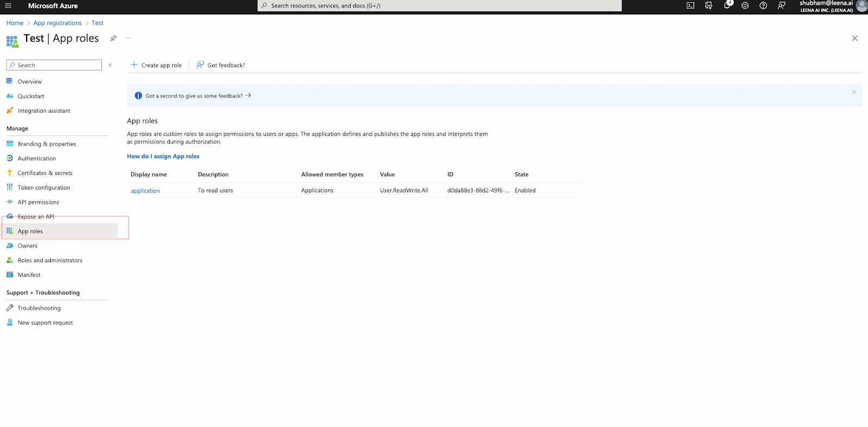Open the 'application' app role link

145,191
